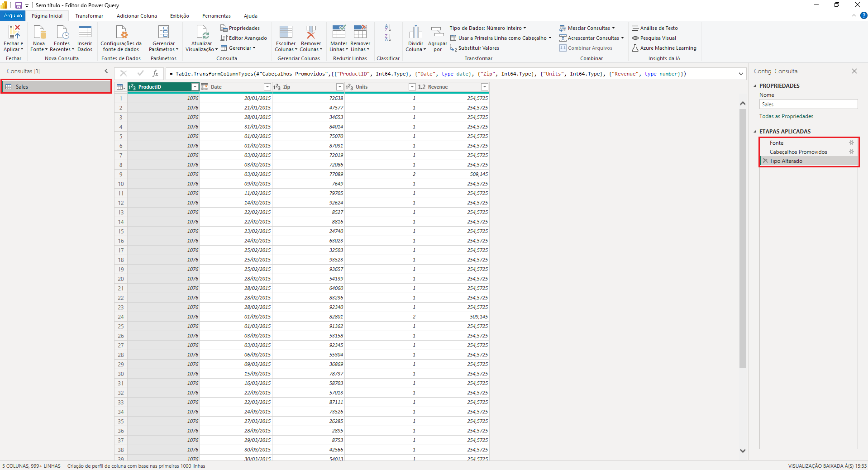Click the Inserir Dados icon
Screen dimensions: 868x470
pyautogui.click(x=85, y=32)
